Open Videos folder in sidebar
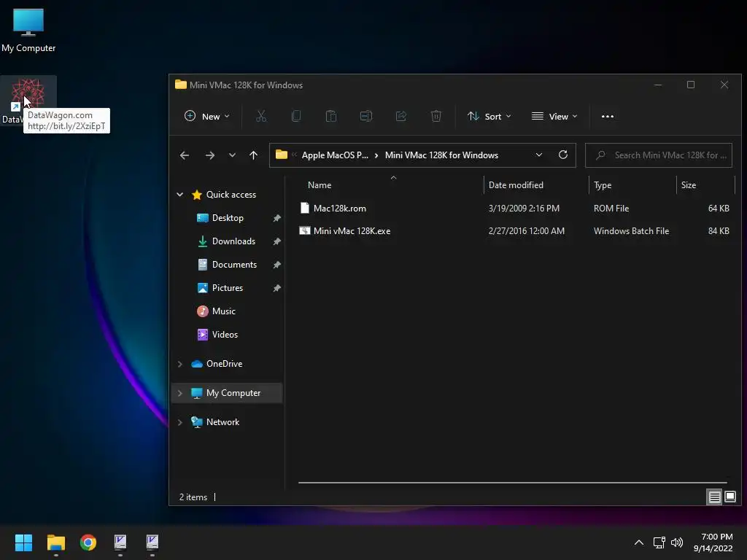This screenshot has height=560, width=747. pyautogui.click(x=225, y=334)
